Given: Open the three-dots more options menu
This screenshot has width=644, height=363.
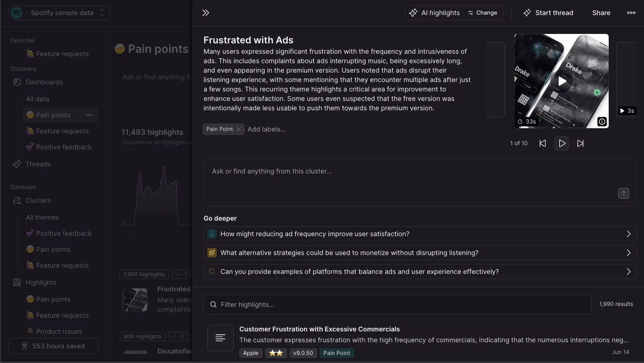Looking at the screenshot, I should pyautogui.click(x=631, y=13).
